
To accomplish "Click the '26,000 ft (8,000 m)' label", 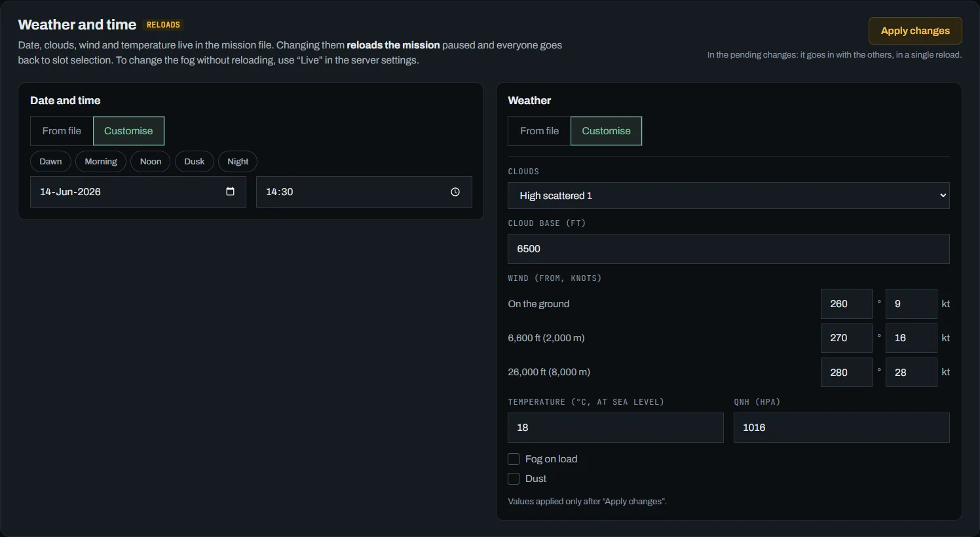I will [x=549, y=372].
